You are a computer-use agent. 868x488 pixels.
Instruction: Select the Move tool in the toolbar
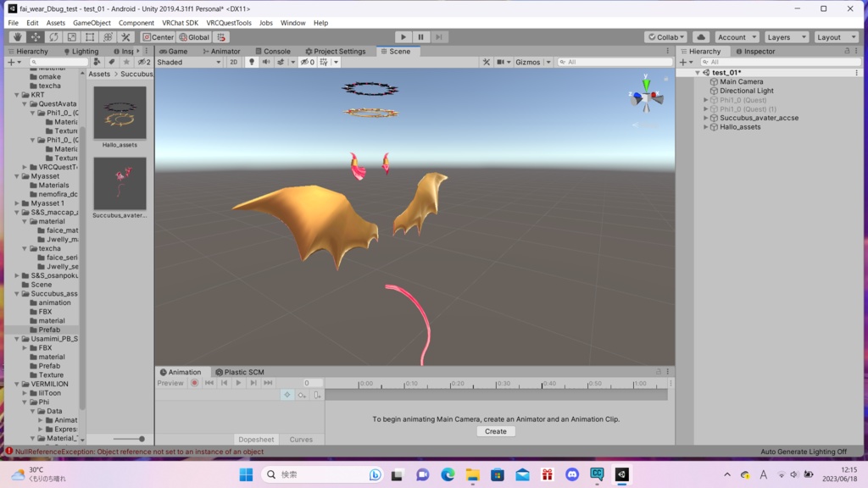pos(36,37)
